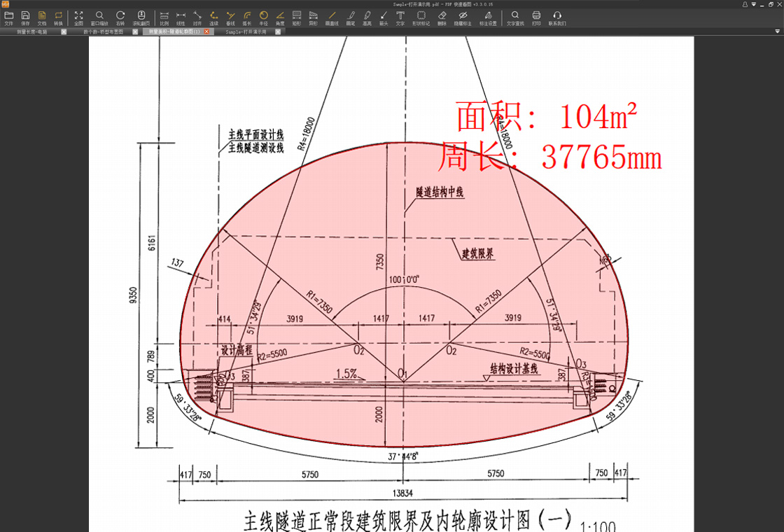The width and height of the screenshot is (784, 532).
Task: Rotate the page with 右转 (Rotate right)
Action: (120, 18)
